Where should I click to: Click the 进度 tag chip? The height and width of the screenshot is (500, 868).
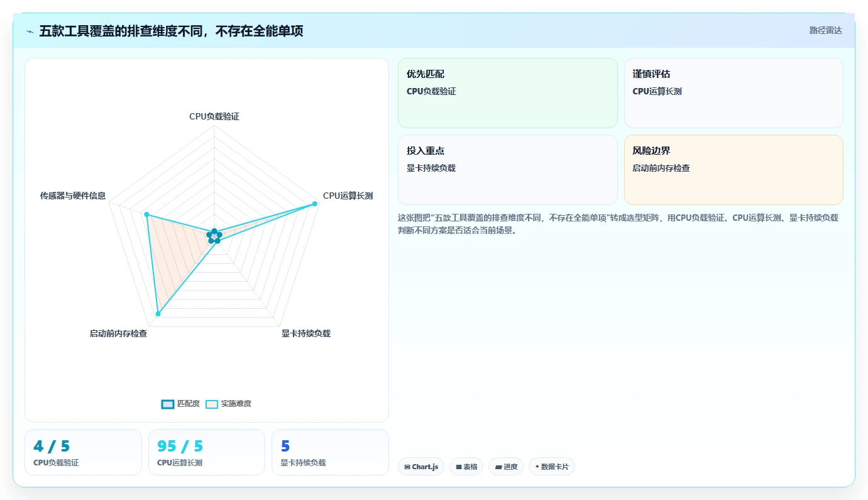[x=506, y=467]
